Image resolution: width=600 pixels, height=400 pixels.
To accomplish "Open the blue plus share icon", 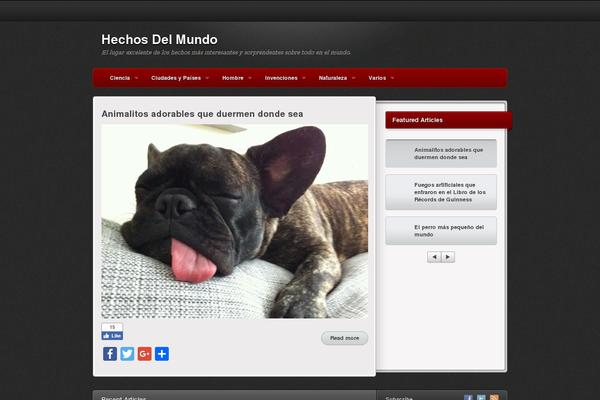I will (x=161, y=354).
